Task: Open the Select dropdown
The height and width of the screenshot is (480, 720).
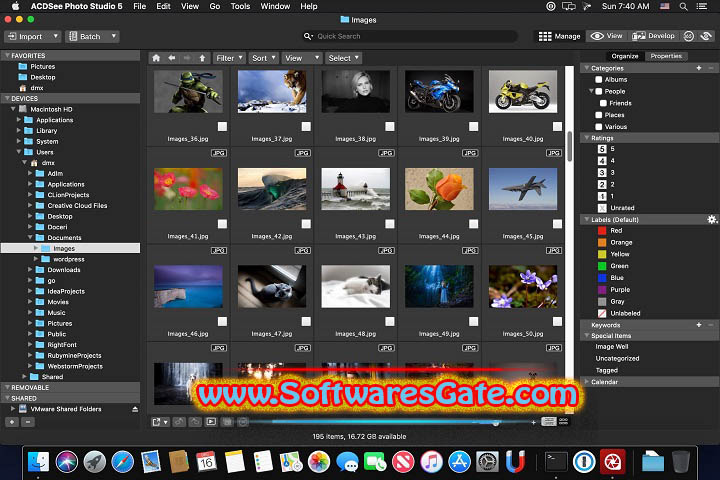Action: point(343,58)
